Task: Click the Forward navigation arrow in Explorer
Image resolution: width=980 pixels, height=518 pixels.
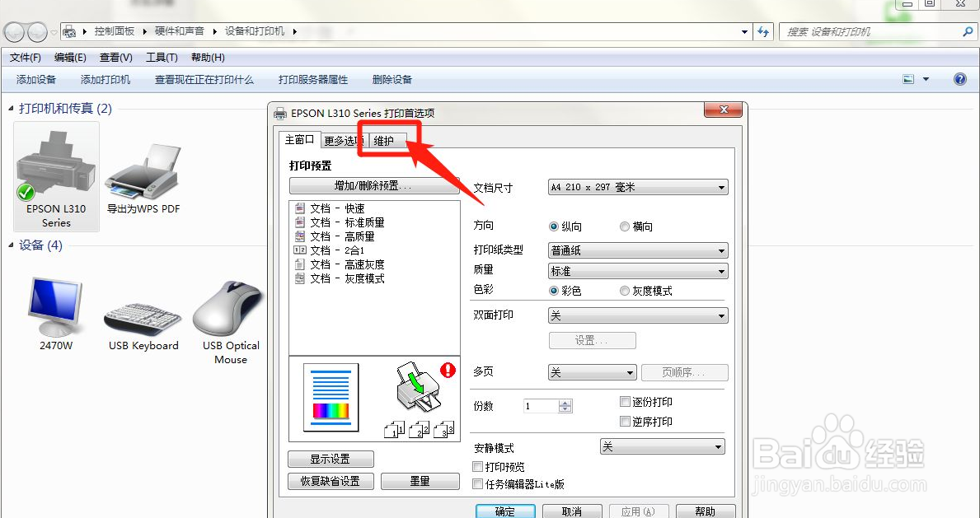Action: (x=37, y=31)
